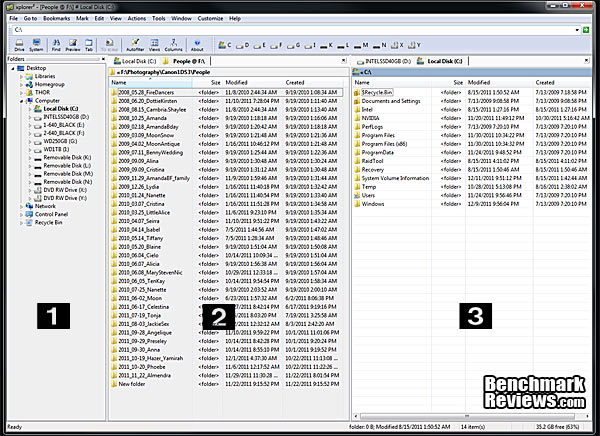
Task: Select folder 2008_05.28_FireDancers
Action: (x=146, y=92)
